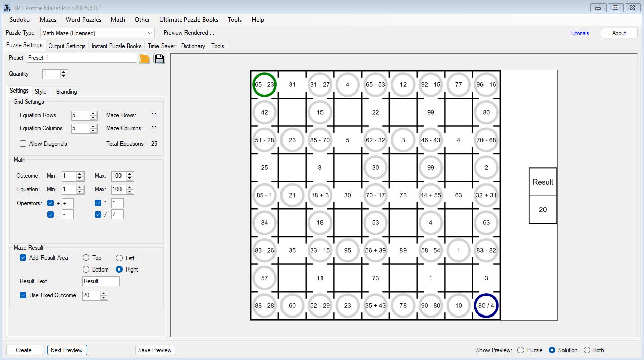This screenshot has height=360, width=644.
Task: Click the Result Text input field
Action: click(101, 281)
